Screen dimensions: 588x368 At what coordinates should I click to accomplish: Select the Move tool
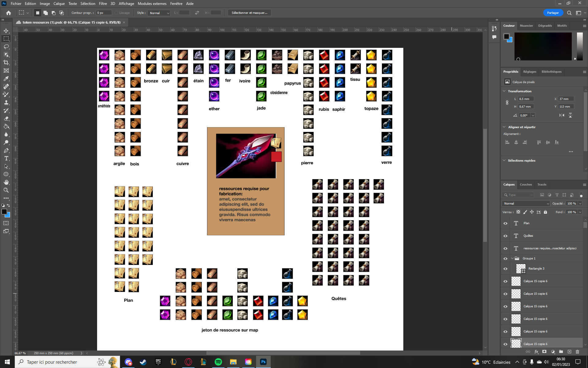pyautogui.click(x=6, y=31)
